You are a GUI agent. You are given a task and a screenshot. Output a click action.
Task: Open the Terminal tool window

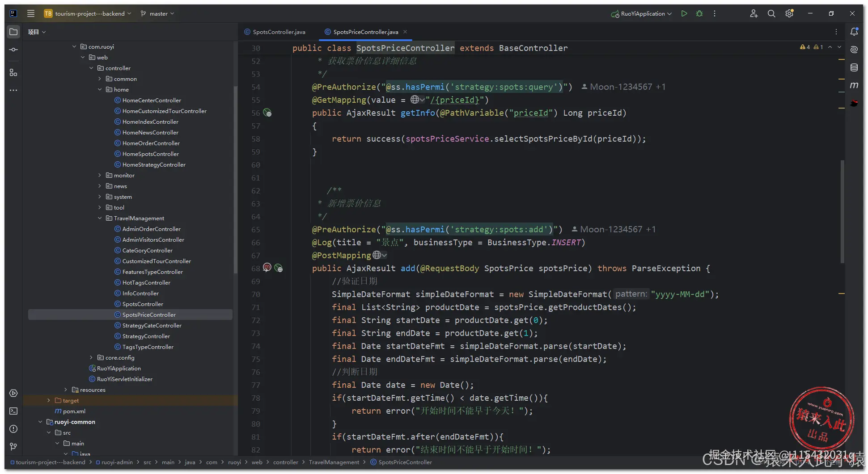pos(13,411)
